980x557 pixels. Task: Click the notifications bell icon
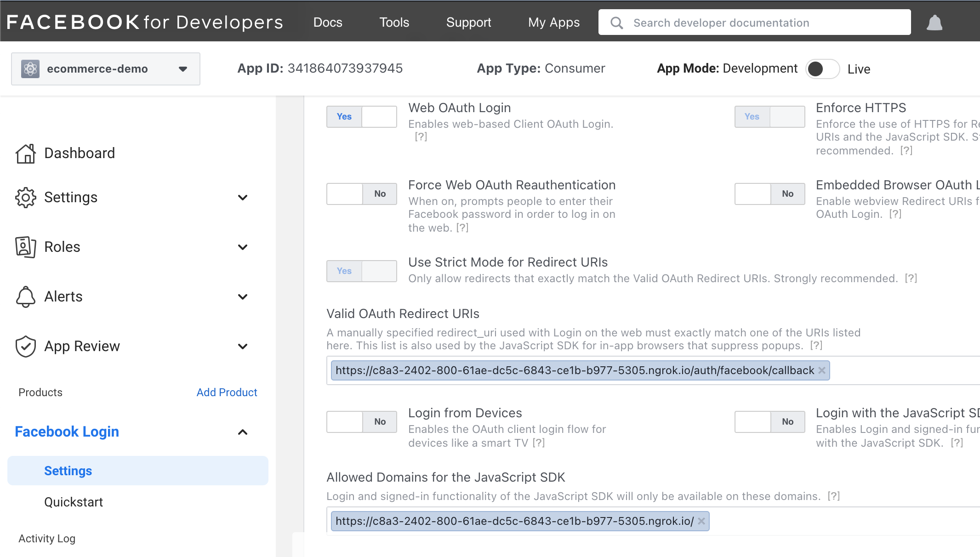[934, 23]
